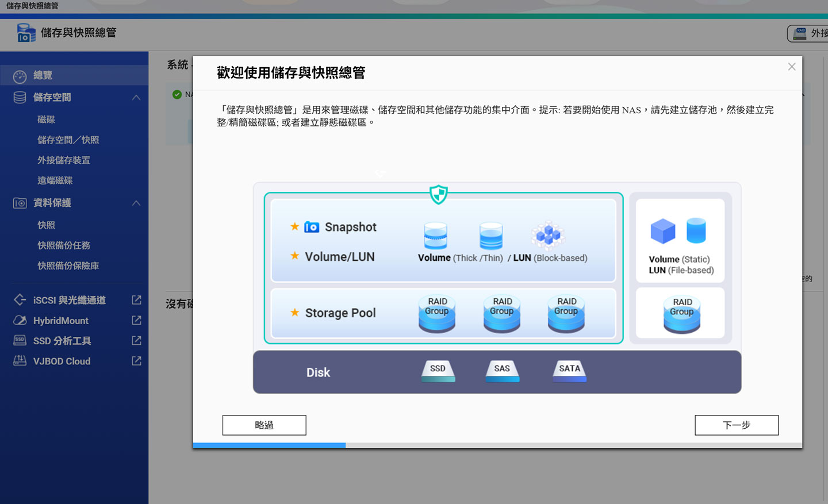Collapse the 儲存空間 section chevron
This screenshot has height=504, width=828.
point(136,98)
